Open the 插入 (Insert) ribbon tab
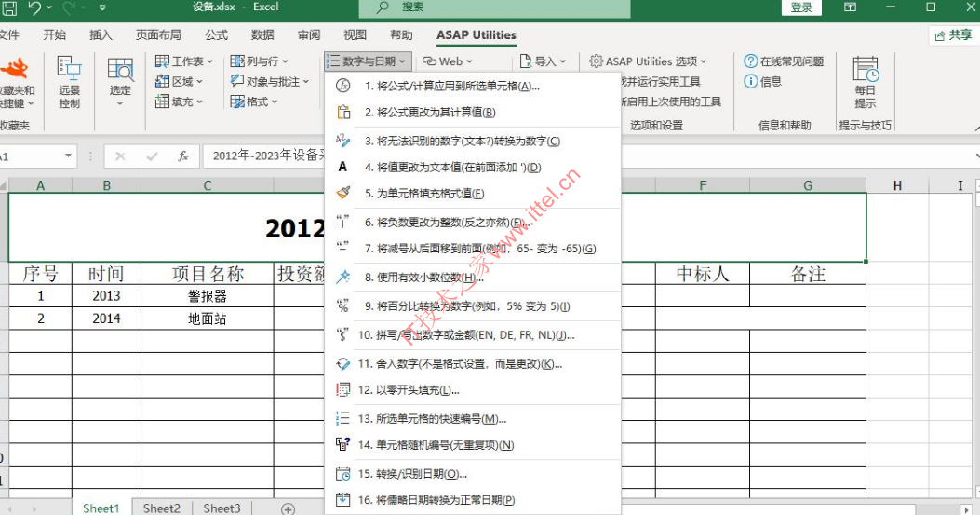Viewport: 980px width, 515px height. point(101,35)
